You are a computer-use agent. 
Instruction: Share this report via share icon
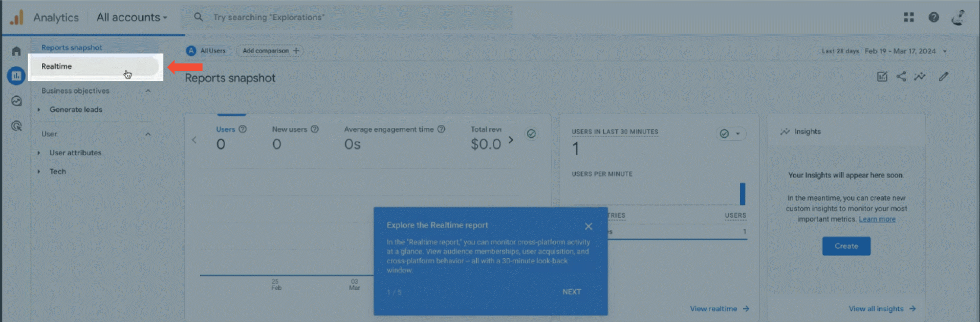(x=901, y=77)
